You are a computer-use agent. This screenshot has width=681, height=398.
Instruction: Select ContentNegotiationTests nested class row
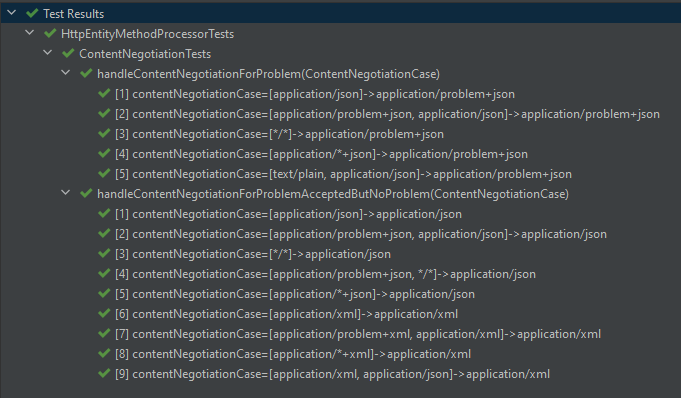tap(145, 54)
